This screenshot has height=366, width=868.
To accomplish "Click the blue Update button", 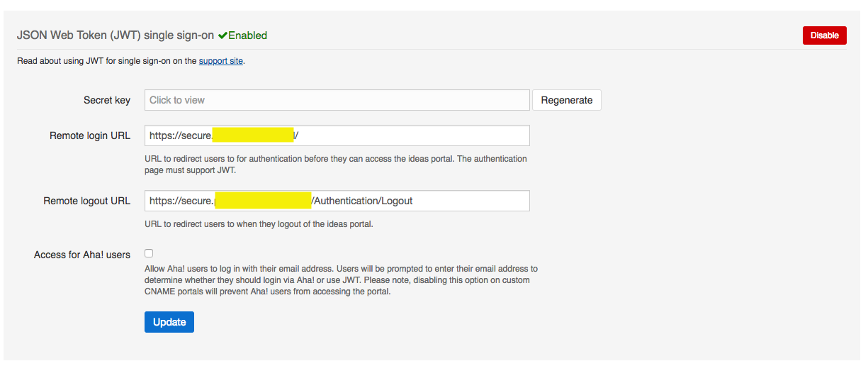I will pos(169,322).
